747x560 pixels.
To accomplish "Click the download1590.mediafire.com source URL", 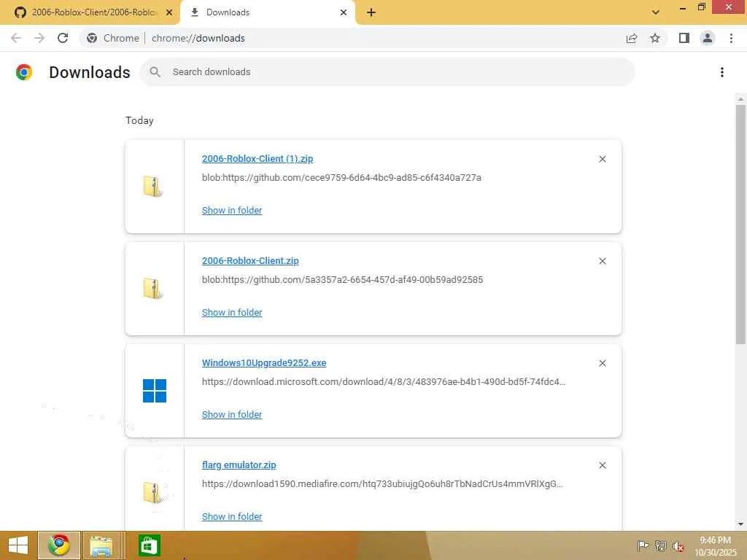I will pos(382,484).
